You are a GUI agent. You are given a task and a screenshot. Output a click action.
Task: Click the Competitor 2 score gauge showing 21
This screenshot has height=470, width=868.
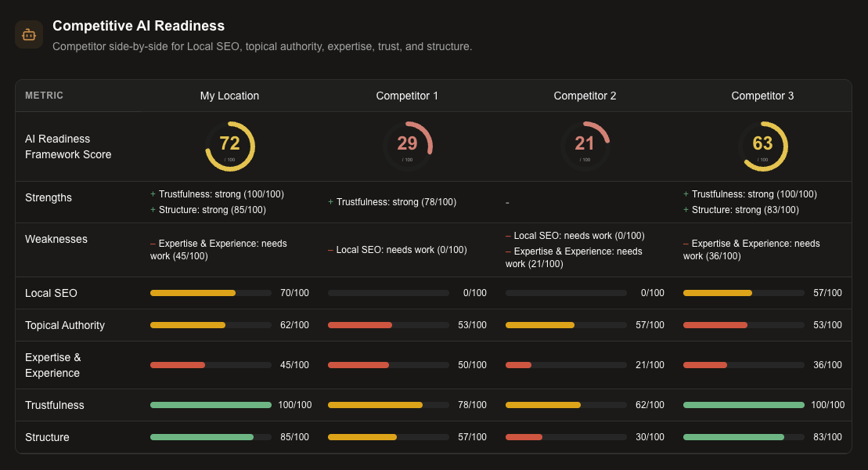pos(585,146)
